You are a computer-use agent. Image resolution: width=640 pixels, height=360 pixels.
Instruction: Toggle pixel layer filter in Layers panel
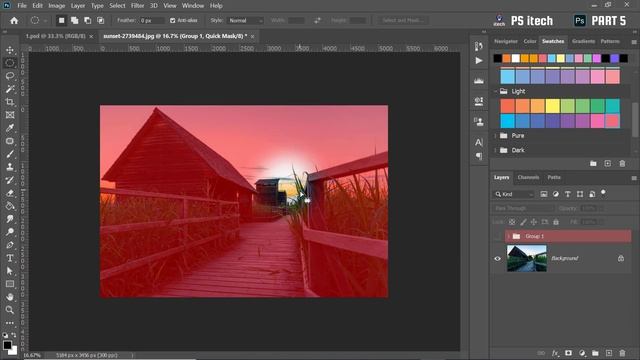[544, 194]
